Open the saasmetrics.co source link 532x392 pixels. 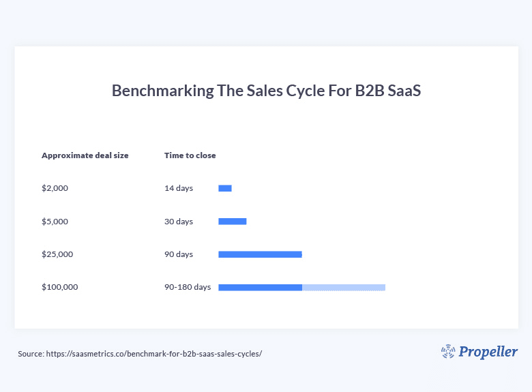pos(154,354)
